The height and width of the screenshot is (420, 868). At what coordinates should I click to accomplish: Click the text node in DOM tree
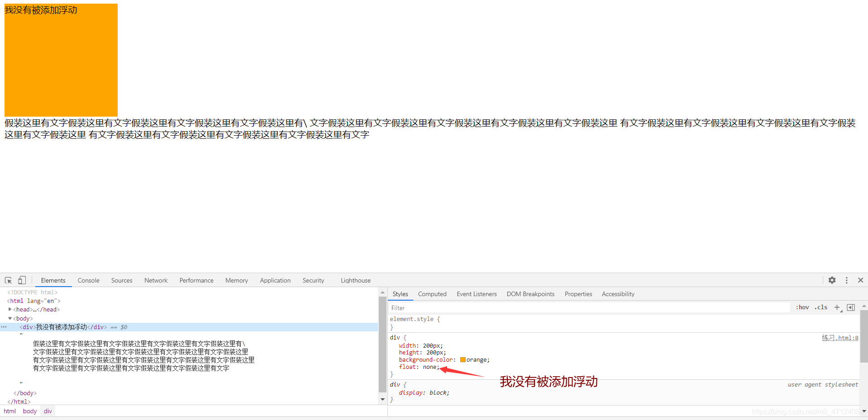tap(143, 356)
